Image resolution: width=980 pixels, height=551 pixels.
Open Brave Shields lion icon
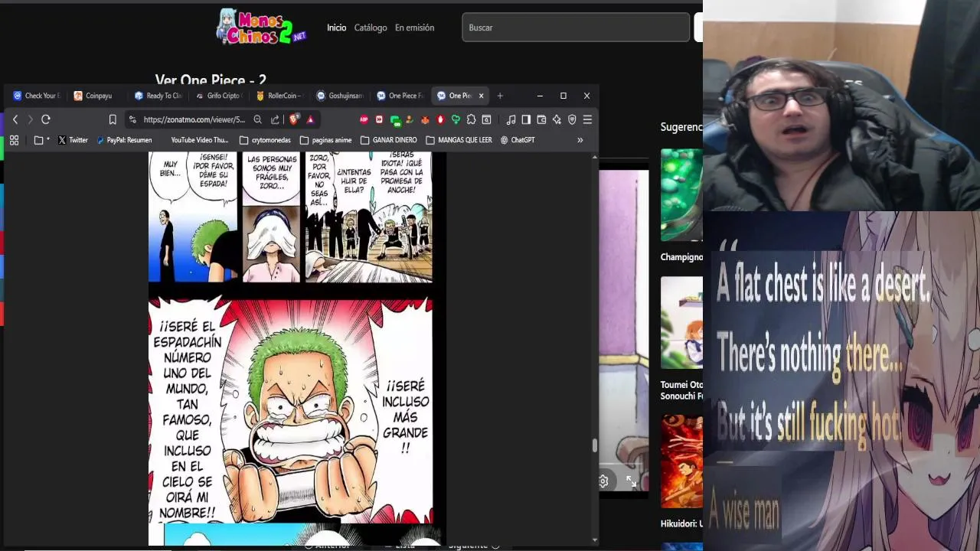click(294, 119)
